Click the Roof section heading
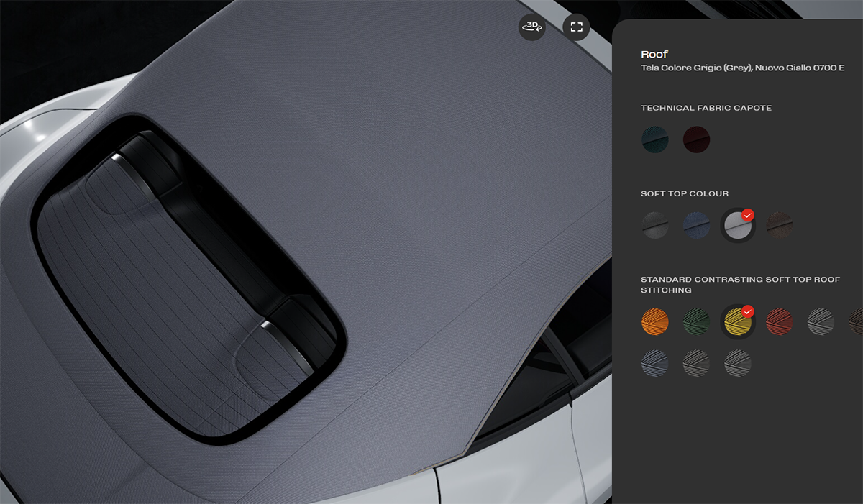The width and height of the screenshot is (863, 504). pyautogui.click(x=654, y=54)
